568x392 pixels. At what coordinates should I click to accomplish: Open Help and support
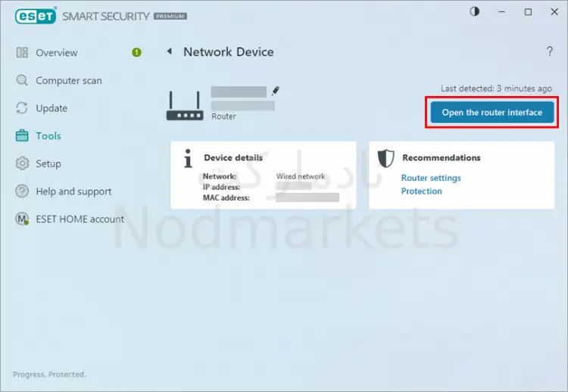(73, 191)
